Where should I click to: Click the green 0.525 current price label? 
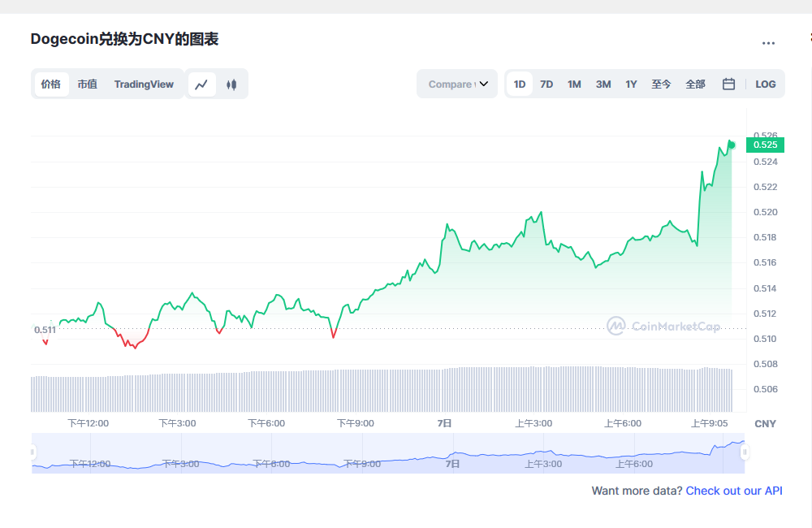point(765,145)
